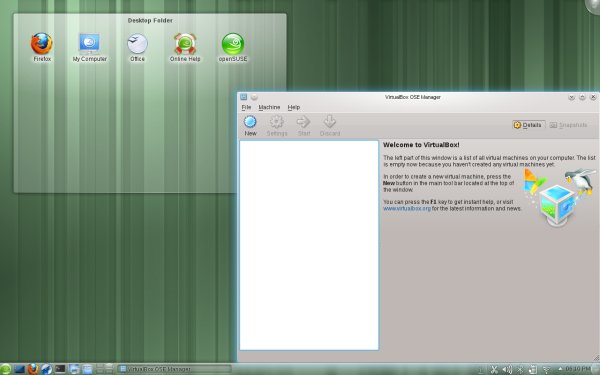
Task: Open My Computer desktop icon
Action: click(x=90, y=47)
